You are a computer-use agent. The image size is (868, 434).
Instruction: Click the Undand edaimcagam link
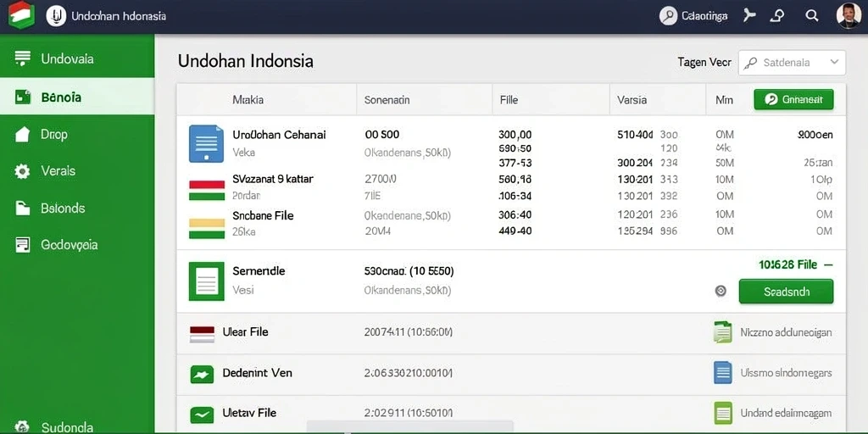(x=786, y=413)
